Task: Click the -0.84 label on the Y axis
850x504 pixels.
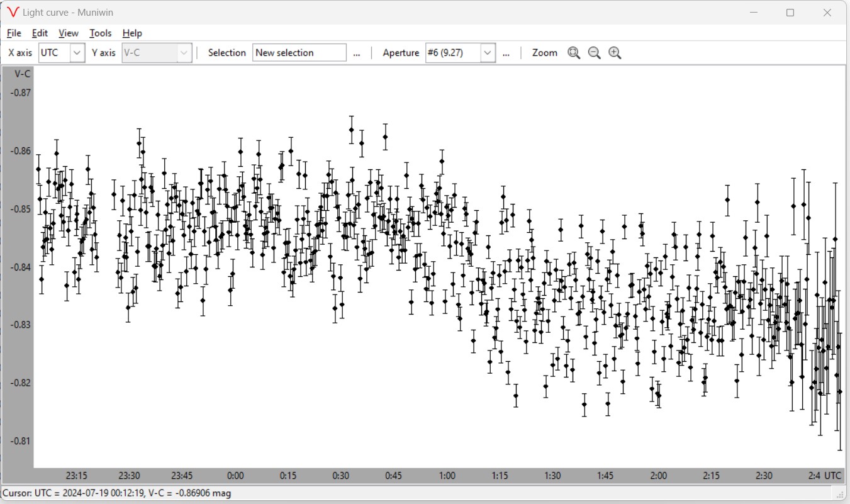Action: pos(20,267)
